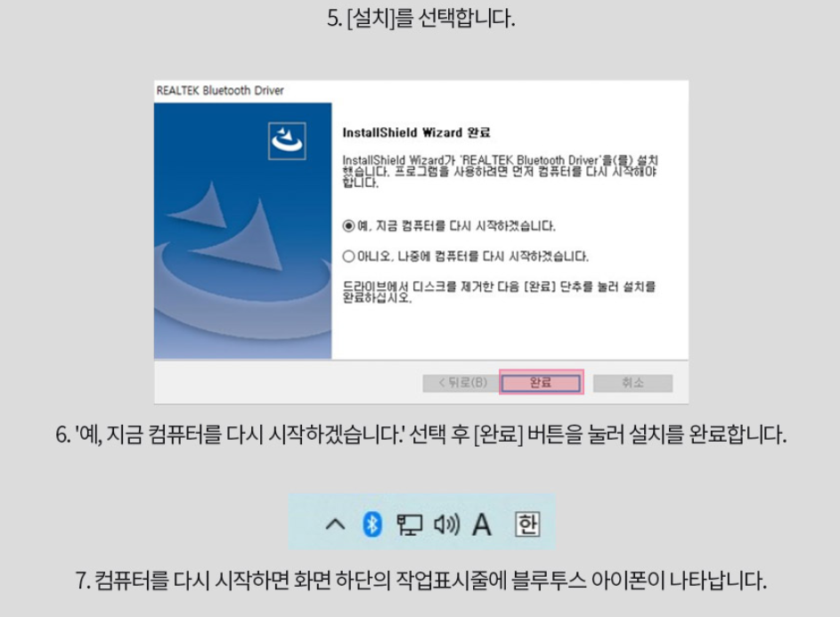Click the InstallShield logo icon in the banner

tap(287, 141)
